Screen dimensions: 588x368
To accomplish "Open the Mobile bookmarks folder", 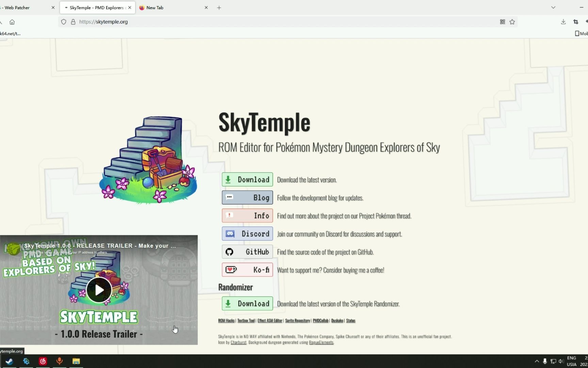I will (x=581, y=33).
